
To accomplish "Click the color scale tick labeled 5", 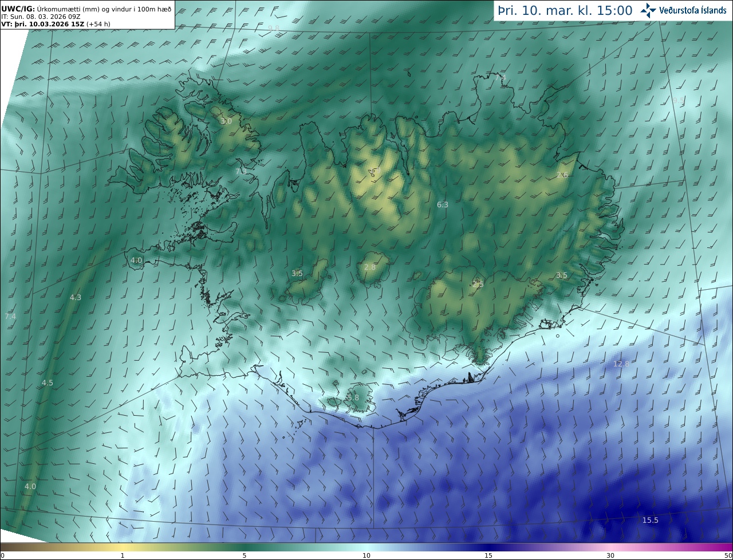I will point(245,555).
